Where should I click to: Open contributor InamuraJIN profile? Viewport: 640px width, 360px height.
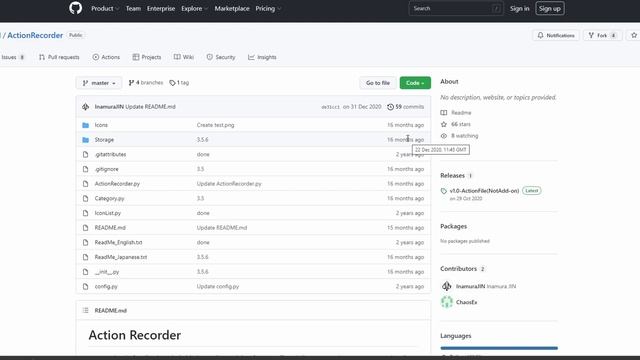(x=470, y=287)
